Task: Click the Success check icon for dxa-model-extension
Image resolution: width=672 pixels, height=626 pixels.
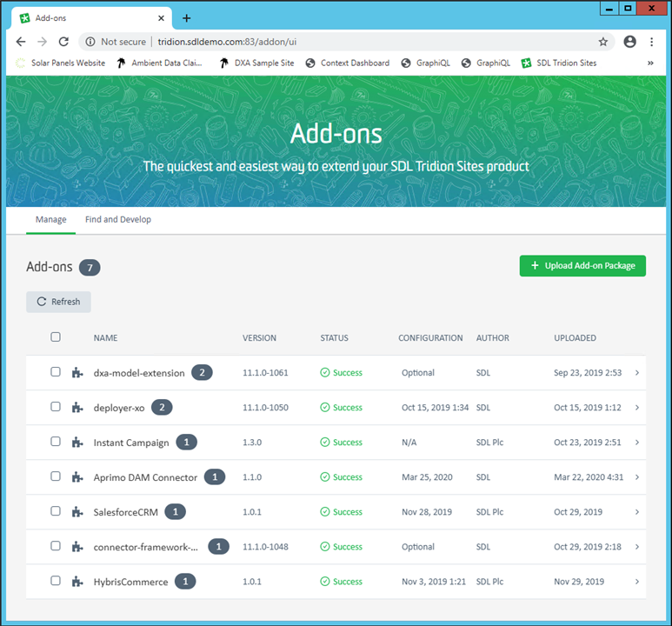Action: click(x=325, y=373)
